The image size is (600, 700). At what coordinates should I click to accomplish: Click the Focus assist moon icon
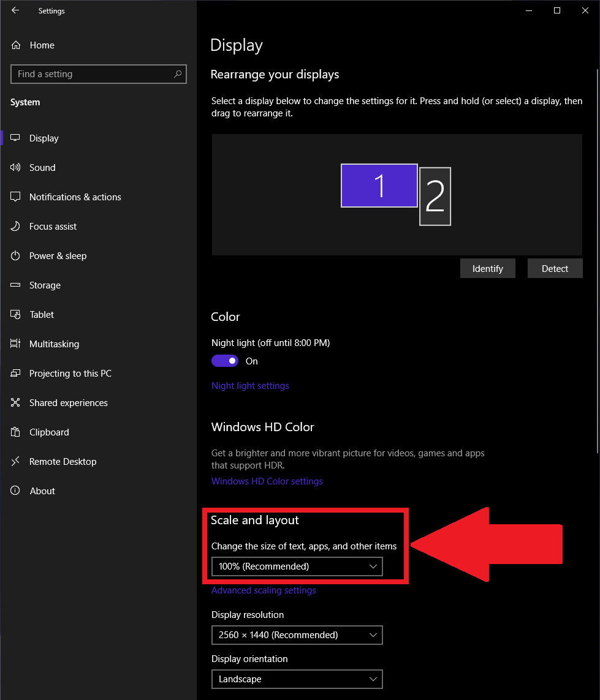(x=15, y=227)
